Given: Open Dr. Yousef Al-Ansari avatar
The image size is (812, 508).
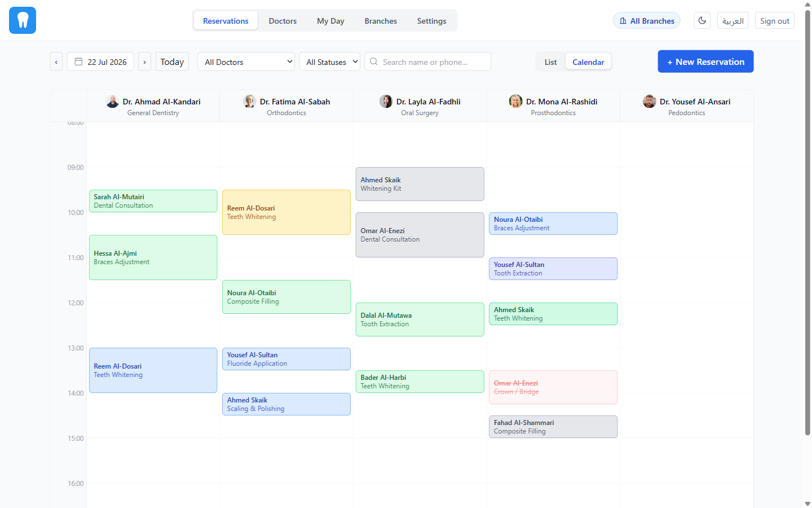Looking at the screenshot, I should [x=650, y=102].
